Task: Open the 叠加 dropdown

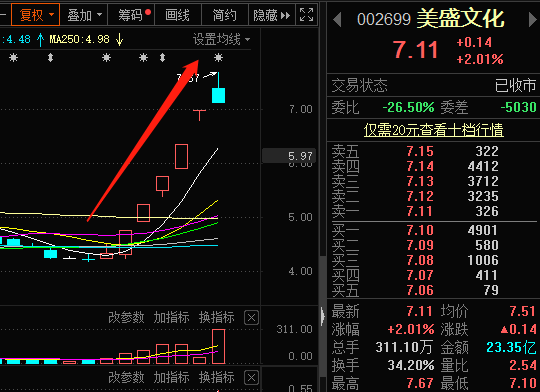Action: pos(84,15)
